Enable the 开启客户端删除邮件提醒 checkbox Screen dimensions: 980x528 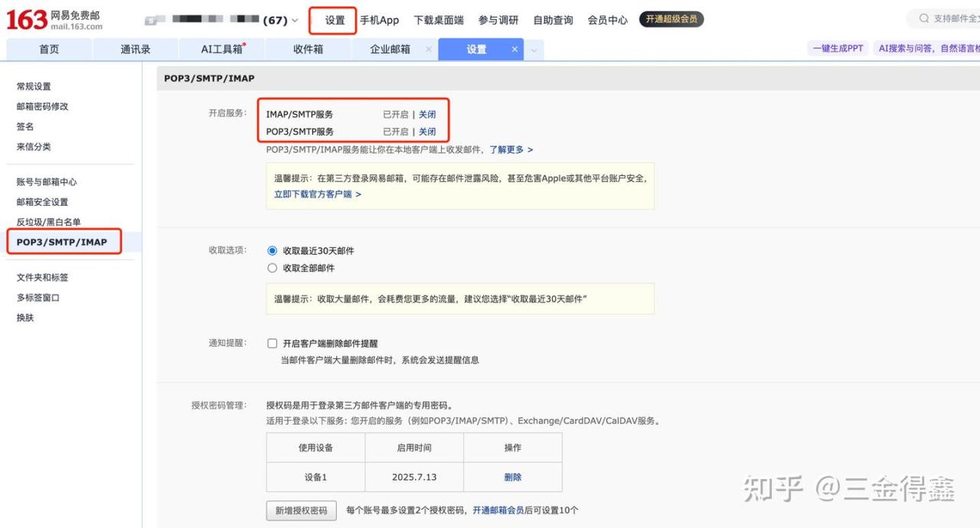(x=272, y=344)
